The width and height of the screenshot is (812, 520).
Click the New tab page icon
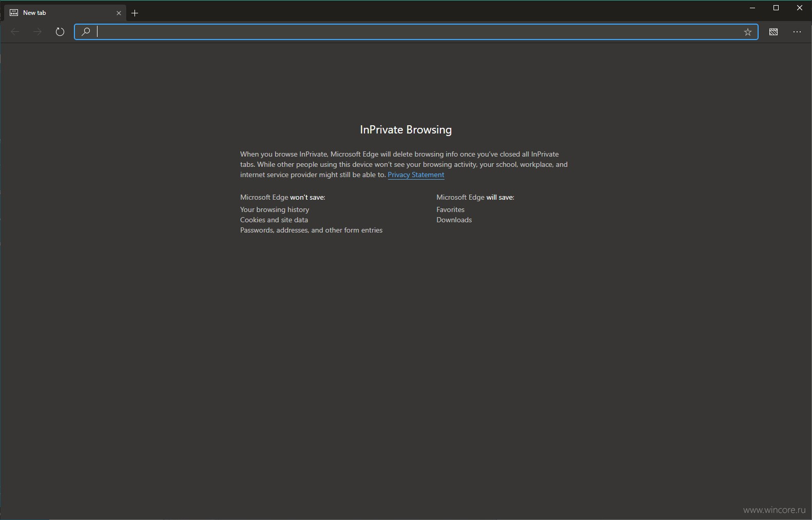point(14,13)
